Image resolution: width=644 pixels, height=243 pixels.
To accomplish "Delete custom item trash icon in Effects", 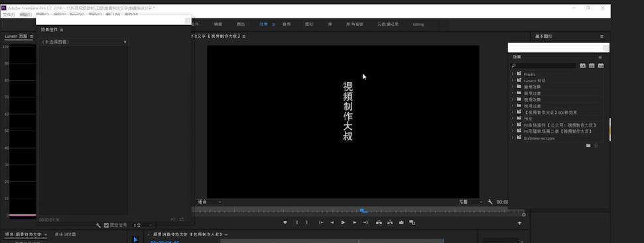I will pos(596,146).
